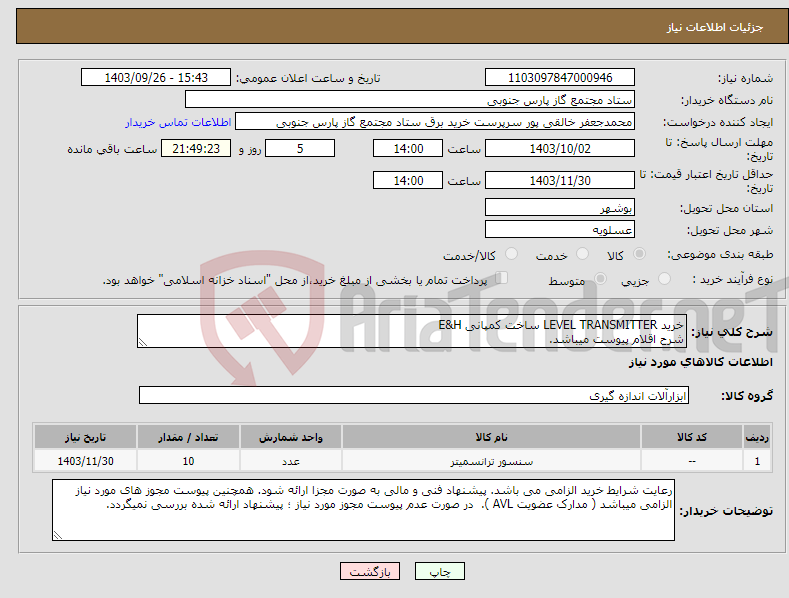Click the تاریخ نیاز column header
The height and width of the screenshot is (598, 789).
coord(86,437)
